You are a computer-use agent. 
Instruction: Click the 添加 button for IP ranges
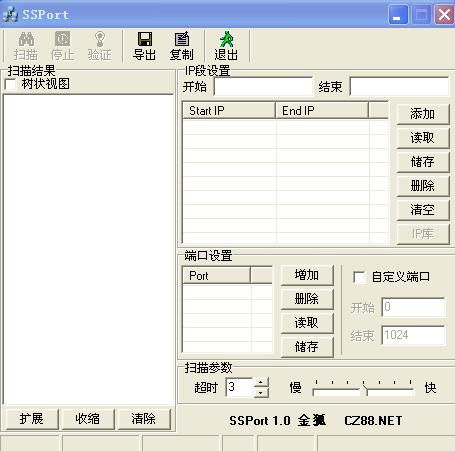point(423,114)
